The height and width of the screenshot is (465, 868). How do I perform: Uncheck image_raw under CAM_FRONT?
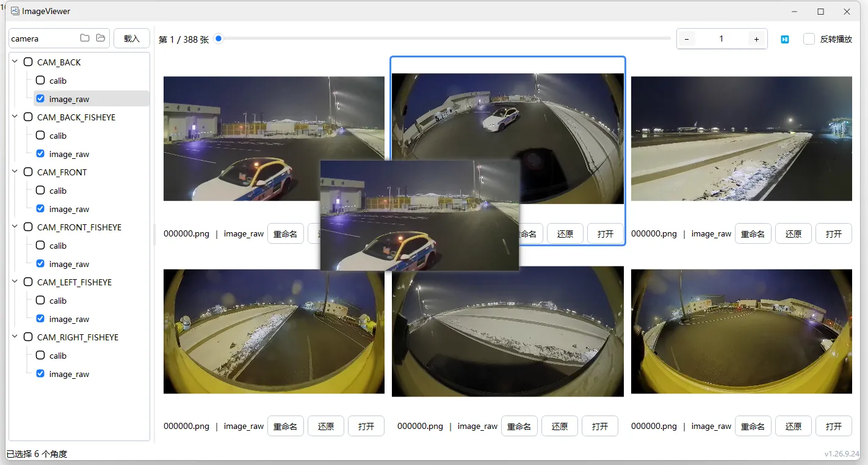(40, 208)
